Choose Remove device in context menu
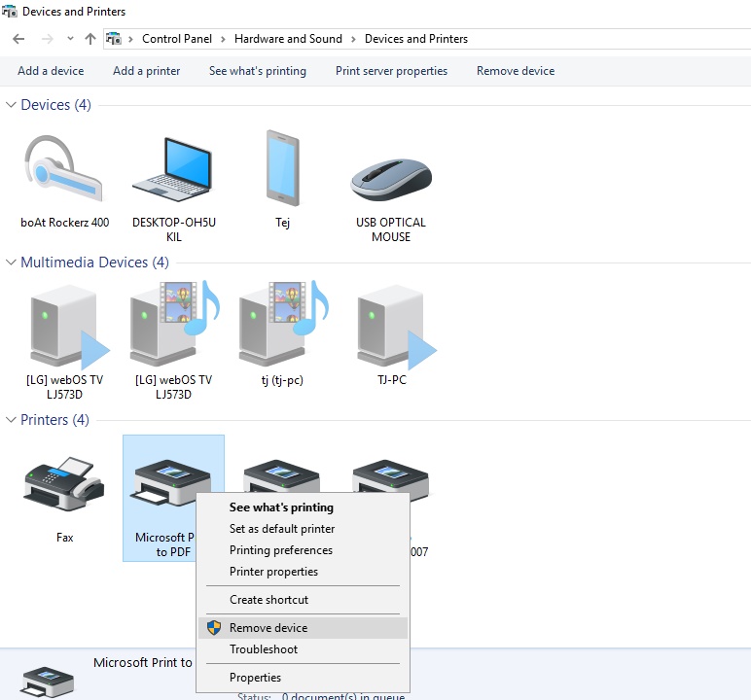Viewport: 751px width, 700px height. (303, 628)
